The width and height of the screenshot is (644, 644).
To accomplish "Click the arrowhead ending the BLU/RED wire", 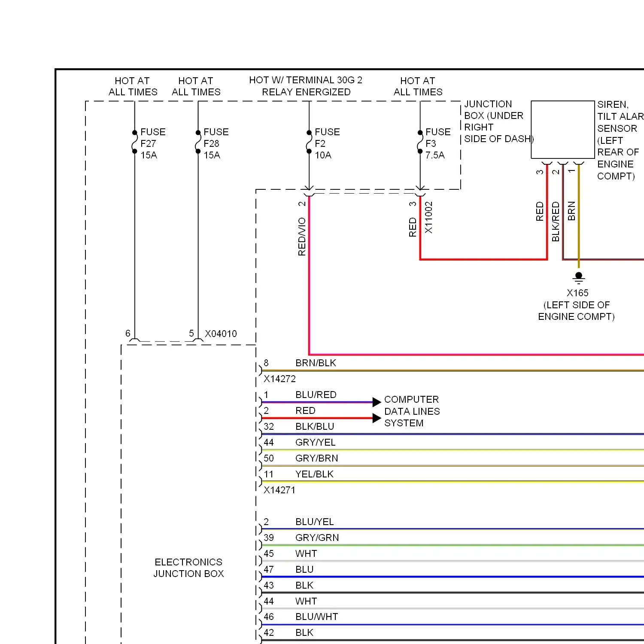I will coord(377,402).
